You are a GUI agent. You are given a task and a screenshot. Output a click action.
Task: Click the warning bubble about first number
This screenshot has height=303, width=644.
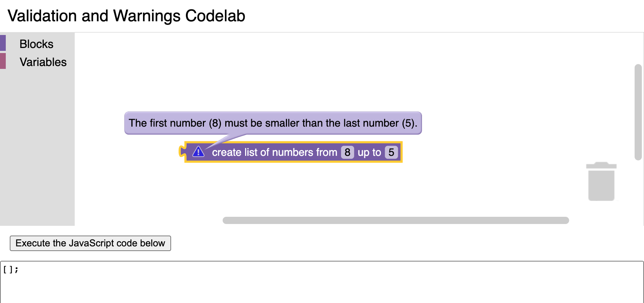pos(273,123)
